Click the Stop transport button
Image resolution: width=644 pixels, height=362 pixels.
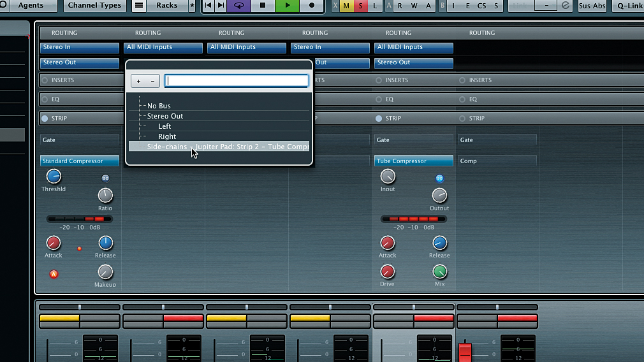coord(263,5)
